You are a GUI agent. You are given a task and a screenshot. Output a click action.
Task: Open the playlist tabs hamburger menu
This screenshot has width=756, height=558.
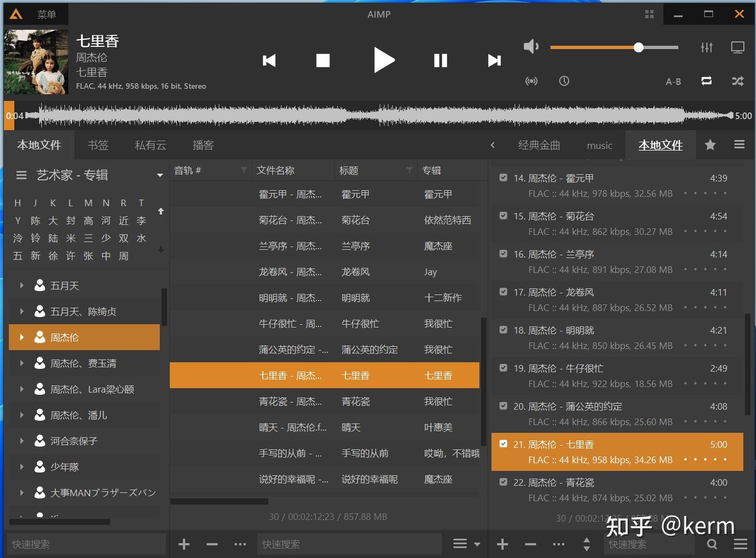(x=739, y=144)
